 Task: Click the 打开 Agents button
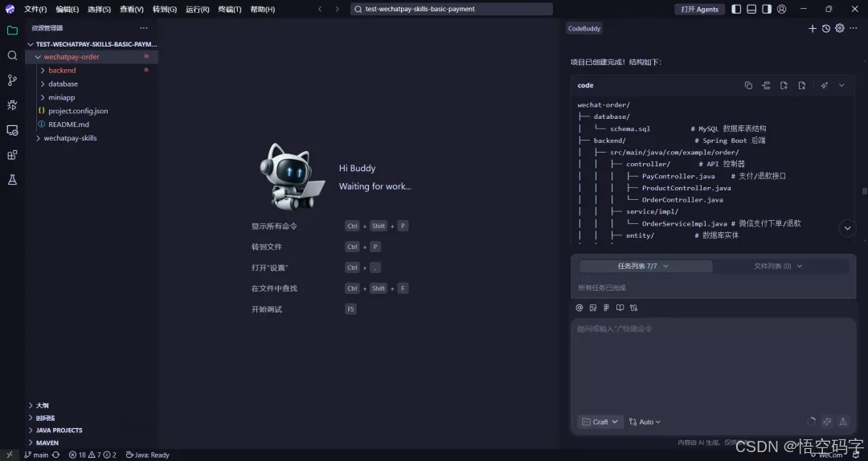[x=700, y=9]
